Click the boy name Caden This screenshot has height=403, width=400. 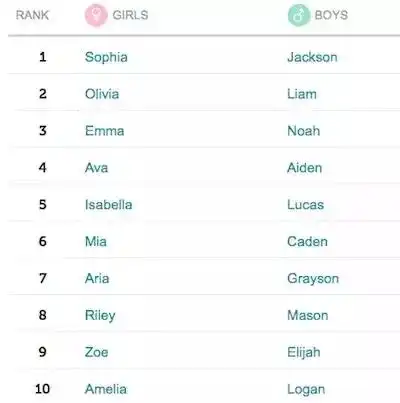tap(307, 241)
